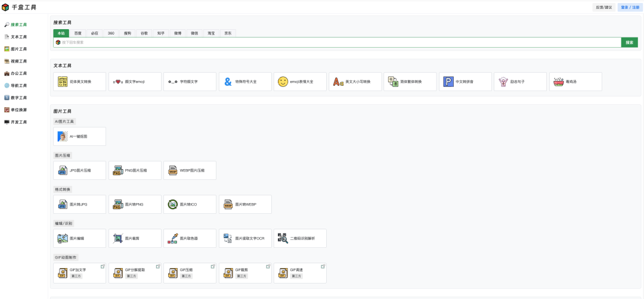Switch to the 微信 search tab
The image size is (644, 299).
[194, 33]
